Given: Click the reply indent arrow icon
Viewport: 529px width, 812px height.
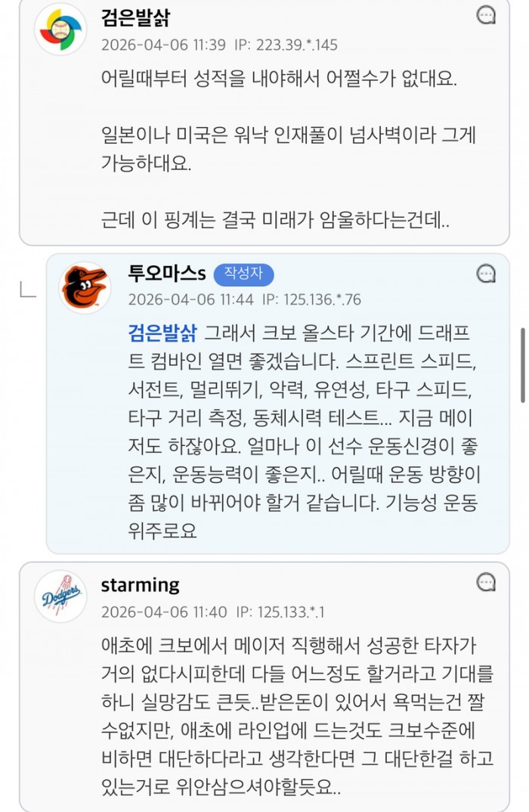Looking at the screenshot, I should click(28, 289).
